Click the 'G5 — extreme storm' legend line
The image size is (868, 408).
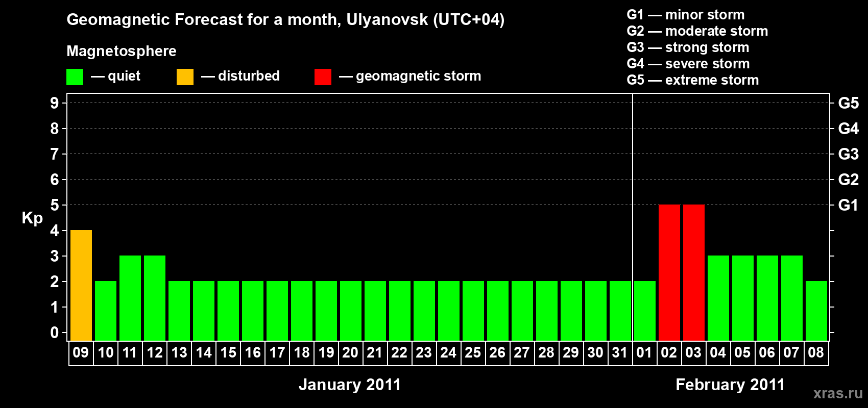(692, 80)
